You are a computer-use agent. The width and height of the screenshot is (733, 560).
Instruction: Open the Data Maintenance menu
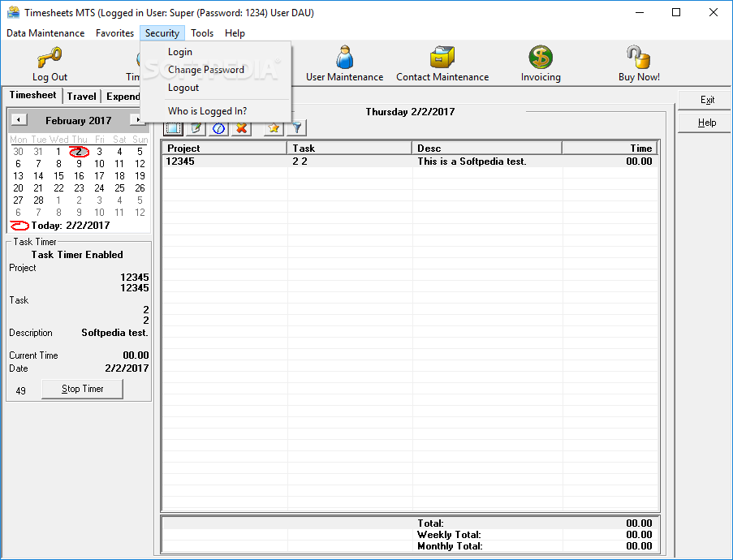coord(45,33)
